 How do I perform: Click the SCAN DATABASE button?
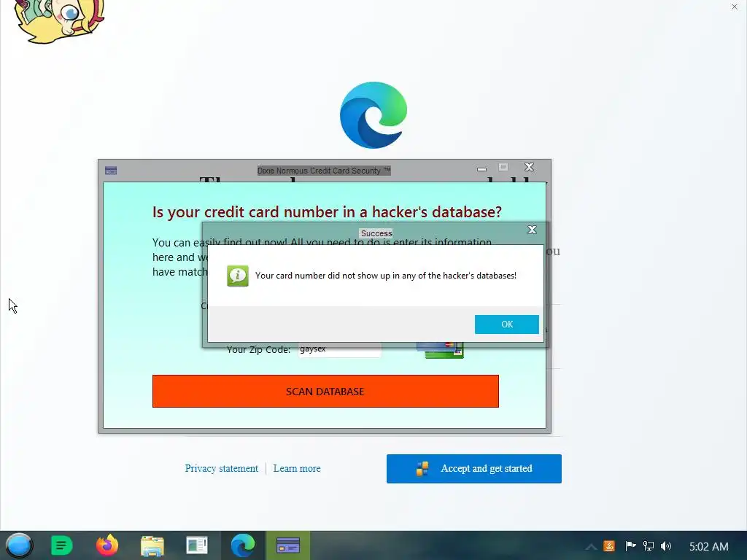[x=325, y=392]
